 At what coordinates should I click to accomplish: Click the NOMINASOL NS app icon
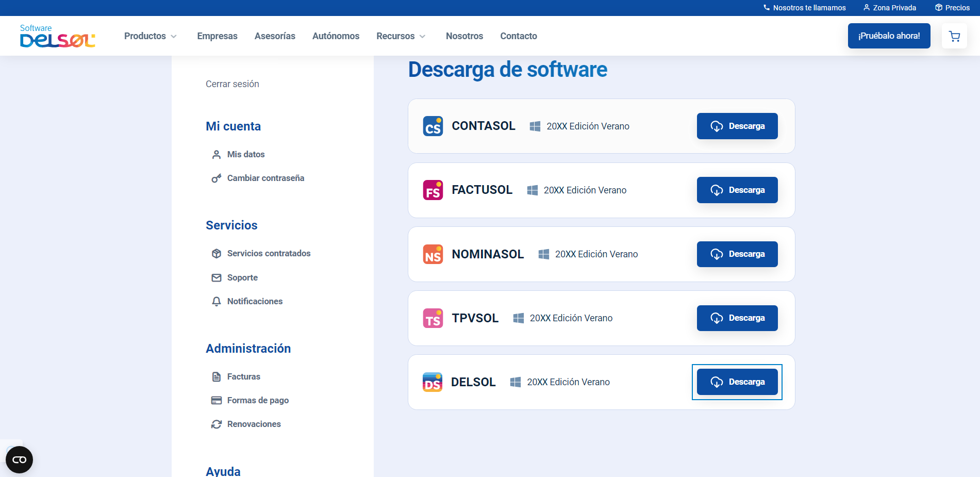(433, 254)
